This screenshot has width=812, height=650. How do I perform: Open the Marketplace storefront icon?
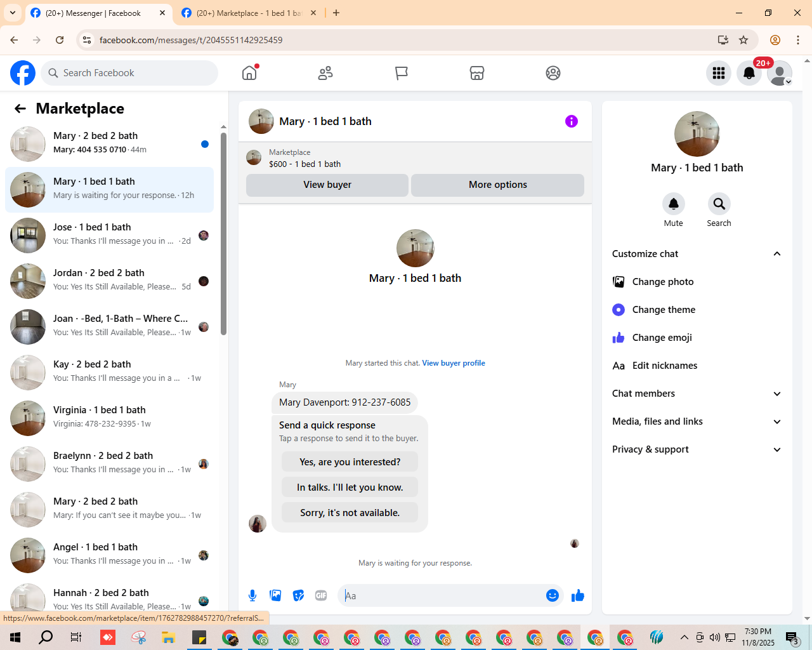click(477, 73)
